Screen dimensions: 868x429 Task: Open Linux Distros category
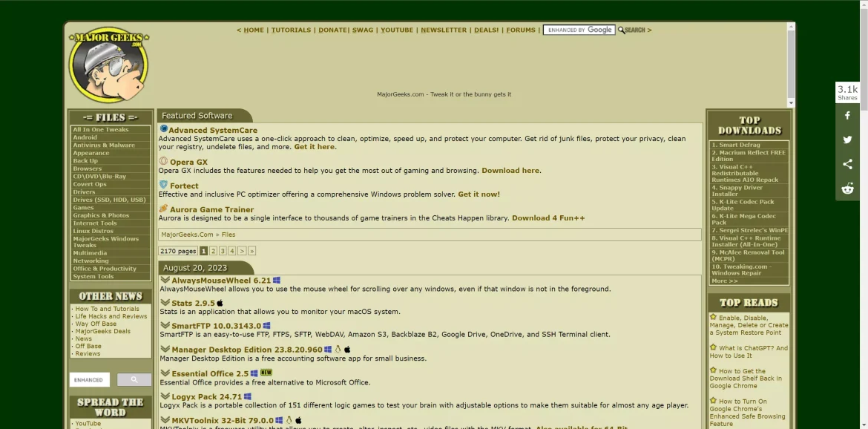(93, 231)
